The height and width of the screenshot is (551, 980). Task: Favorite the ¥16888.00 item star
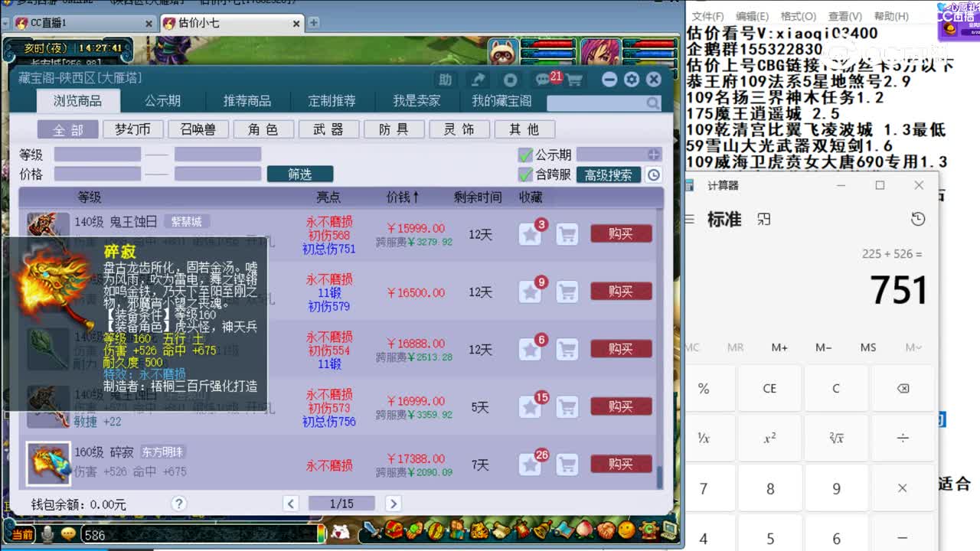(x=530, y=349)
